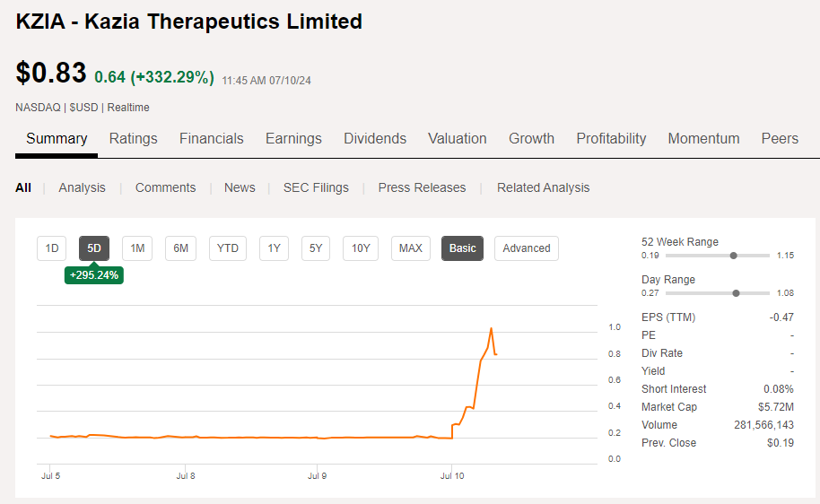Image resolution: width=820 pixels, height=504 pixels.
Task: Switch to the Ratings tab
Action: (x=133, y=139)
